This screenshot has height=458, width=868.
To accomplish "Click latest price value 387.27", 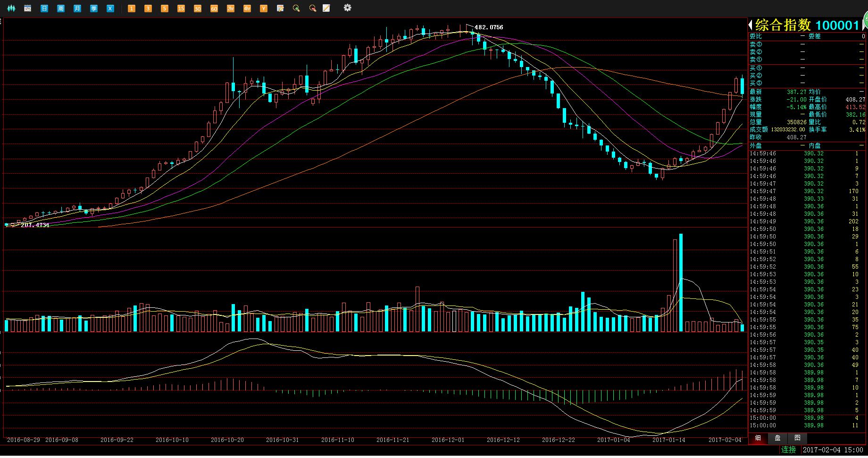I will click(x=797, y=92).
